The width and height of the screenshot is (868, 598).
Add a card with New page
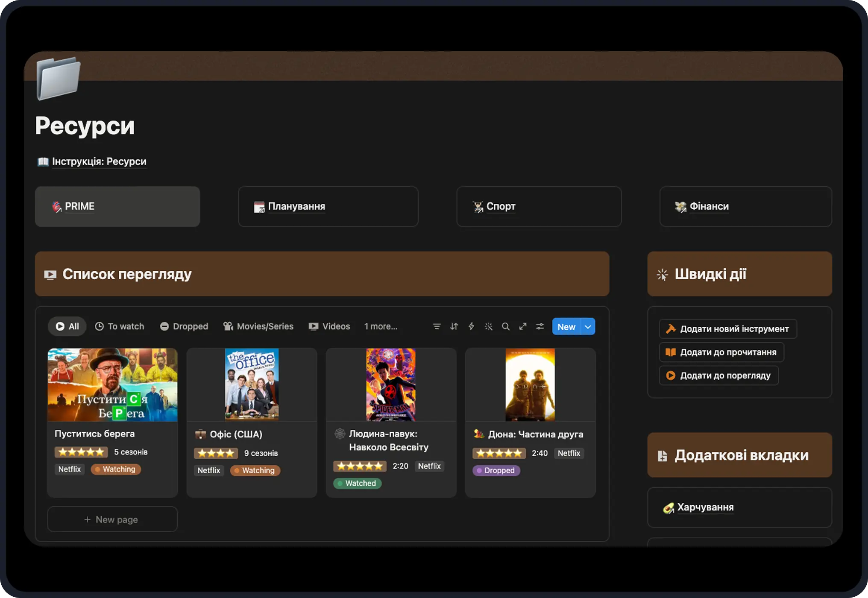112,519
